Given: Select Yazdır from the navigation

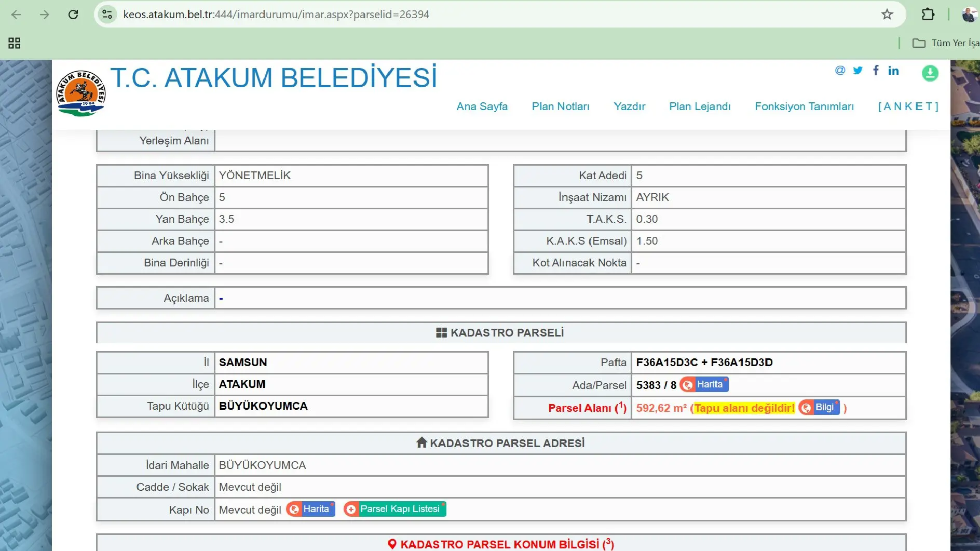Looking at the screenshot, I should point(630,106).
